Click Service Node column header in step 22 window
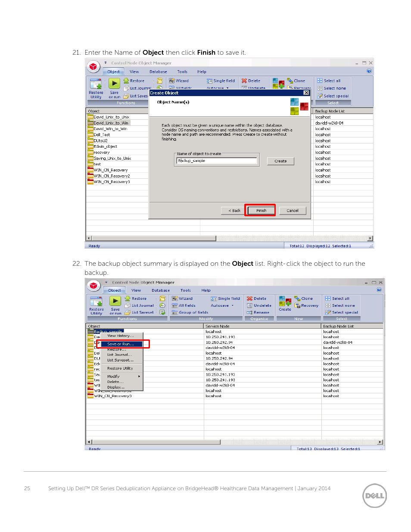 pyautogui.click(x=262, y=326)
